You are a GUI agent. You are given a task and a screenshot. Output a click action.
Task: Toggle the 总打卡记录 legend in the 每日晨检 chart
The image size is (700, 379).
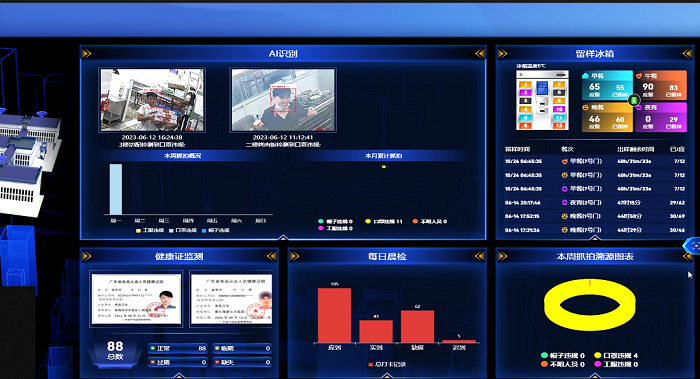[387, 364]
